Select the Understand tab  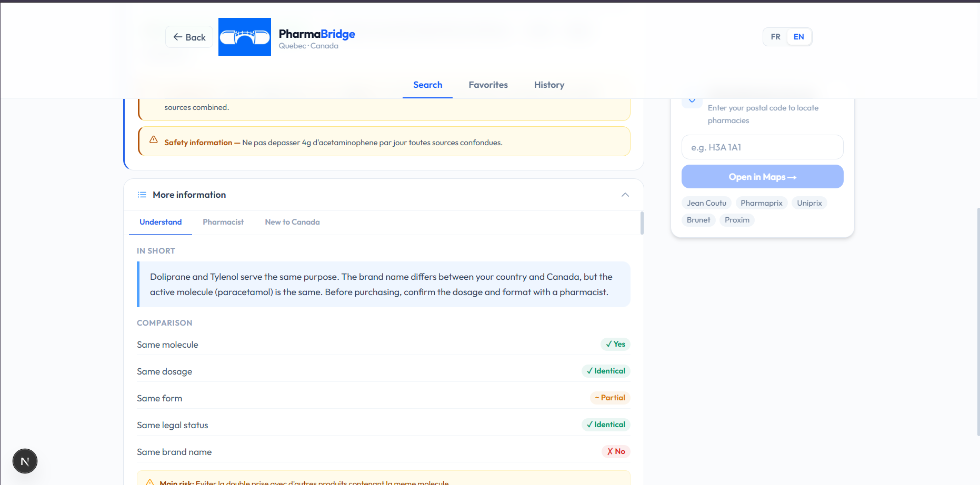[161, 222]
